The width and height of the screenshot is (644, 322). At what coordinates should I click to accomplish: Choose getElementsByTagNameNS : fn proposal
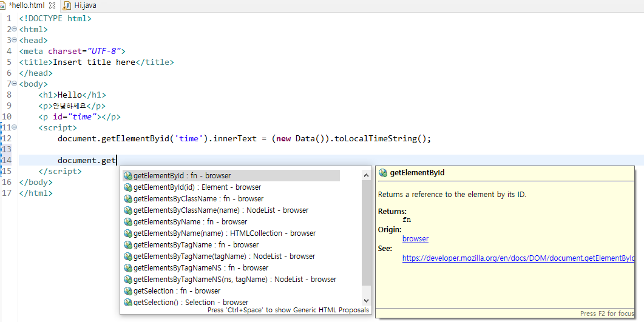click(231, 267)
